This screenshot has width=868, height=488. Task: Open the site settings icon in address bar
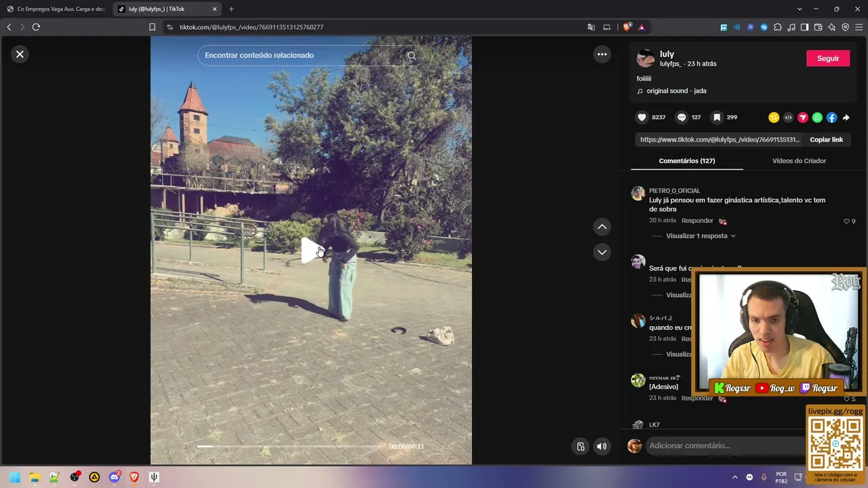pyautogui.click(x=170, y=27)
